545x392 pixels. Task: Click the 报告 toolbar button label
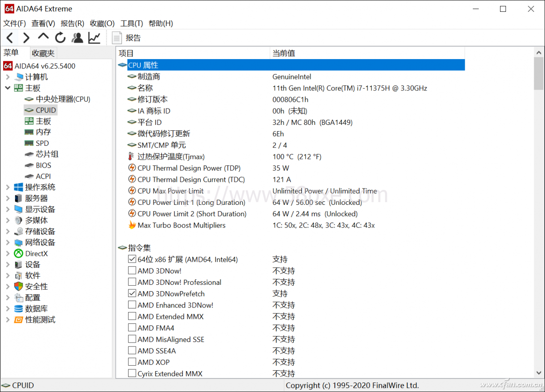point(133,38)
